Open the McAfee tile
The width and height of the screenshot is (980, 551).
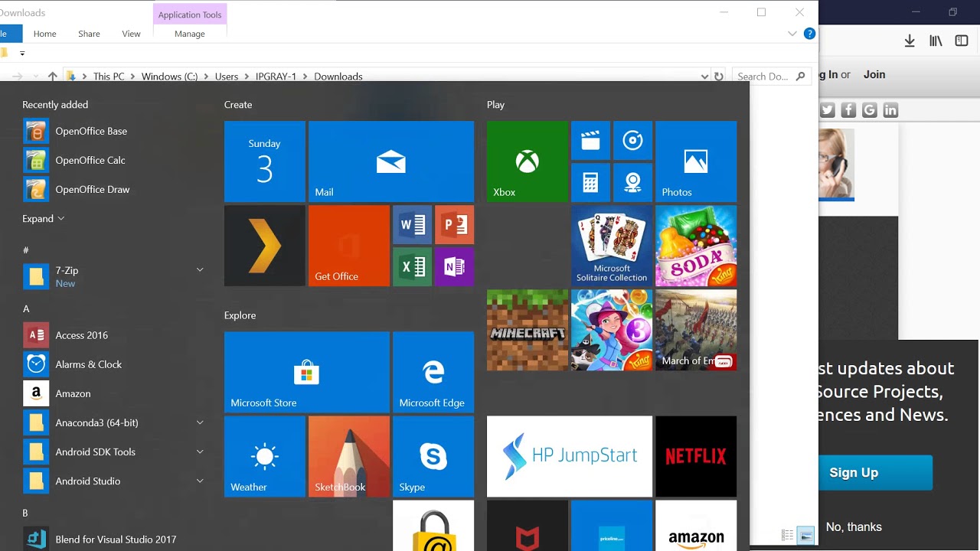[528, 526]
